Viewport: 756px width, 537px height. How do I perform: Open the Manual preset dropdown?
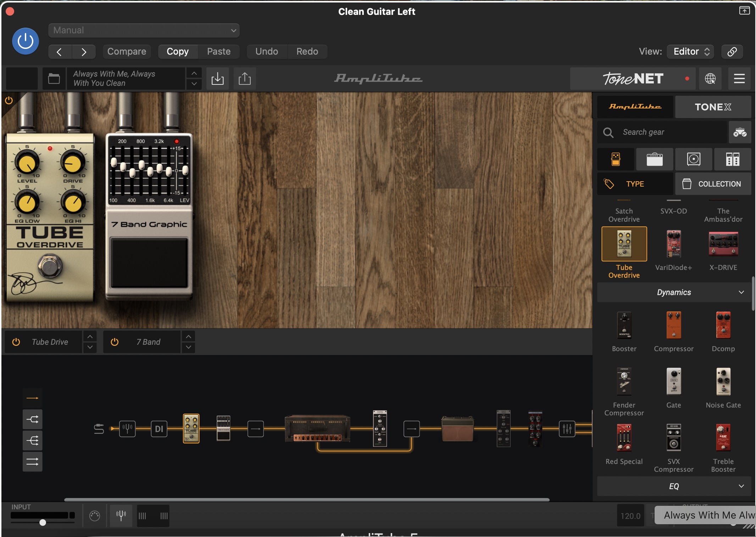pyautogui.click(x=144, y=31)
